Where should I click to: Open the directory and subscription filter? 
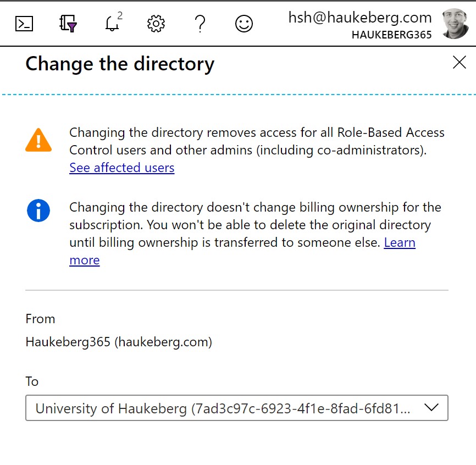pyautogui.click(x=68, y=24)
